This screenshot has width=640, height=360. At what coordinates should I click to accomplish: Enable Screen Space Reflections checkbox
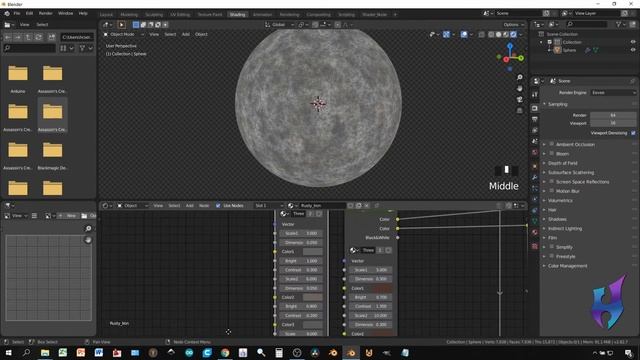tap(551, 181)
